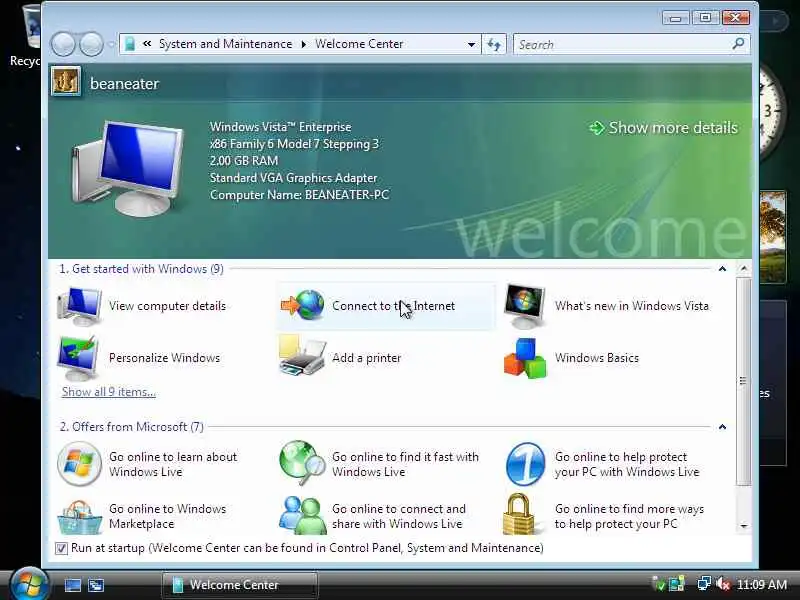Screen dimensions: 800x600
Task: Click the 11:09 AM taskbar clock
Action: [762, 584]
